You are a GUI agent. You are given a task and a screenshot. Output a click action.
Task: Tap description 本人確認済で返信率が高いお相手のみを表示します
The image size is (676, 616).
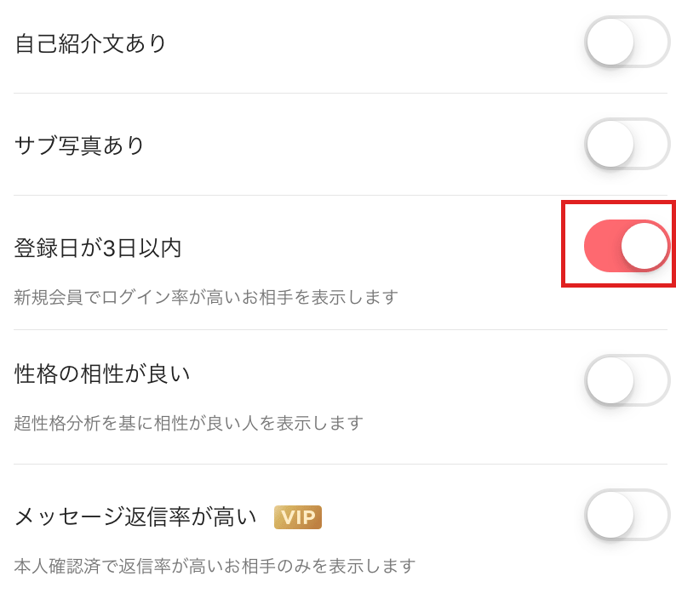(x=215, y=566)
